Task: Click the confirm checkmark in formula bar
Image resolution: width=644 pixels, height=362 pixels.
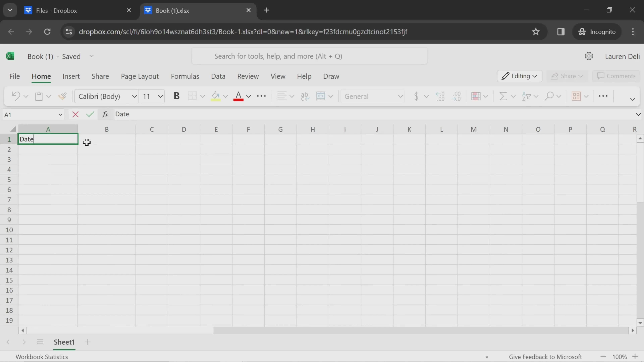Action: [x=90, y=114]
